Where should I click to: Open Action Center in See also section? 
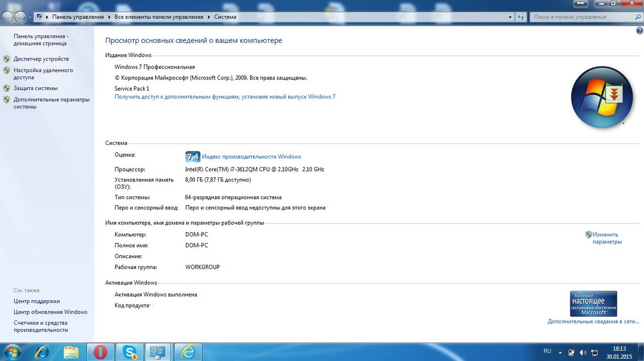(x=37, y=301)
